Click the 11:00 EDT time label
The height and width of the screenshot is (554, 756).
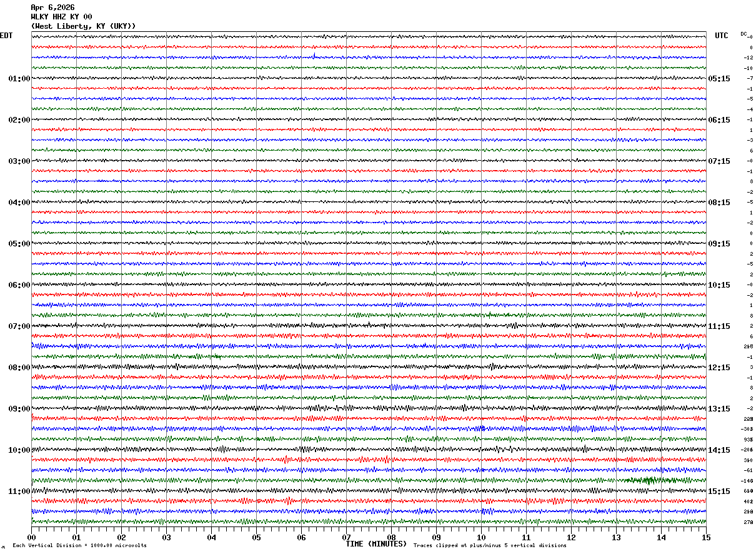[19, 491]
